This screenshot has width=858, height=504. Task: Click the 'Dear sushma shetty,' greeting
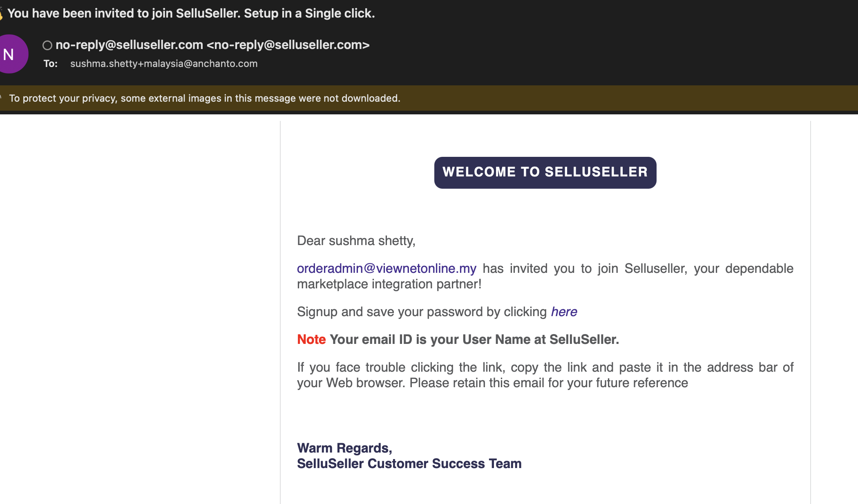point(356,241)
